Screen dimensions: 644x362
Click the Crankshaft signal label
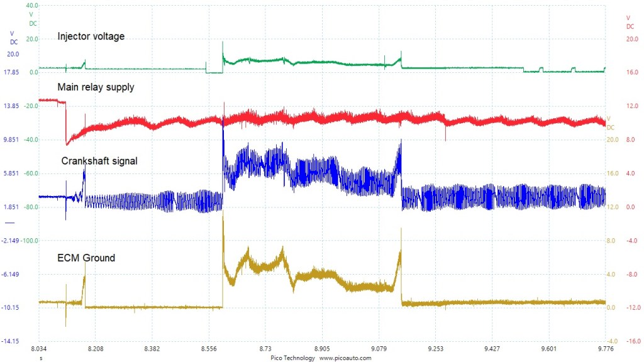tap(99, 161)
